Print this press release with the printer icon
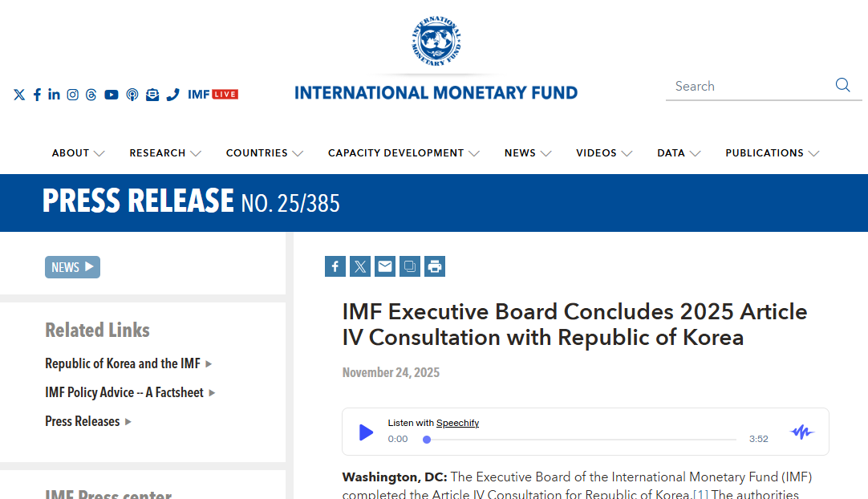 click(x=435, y=266)
